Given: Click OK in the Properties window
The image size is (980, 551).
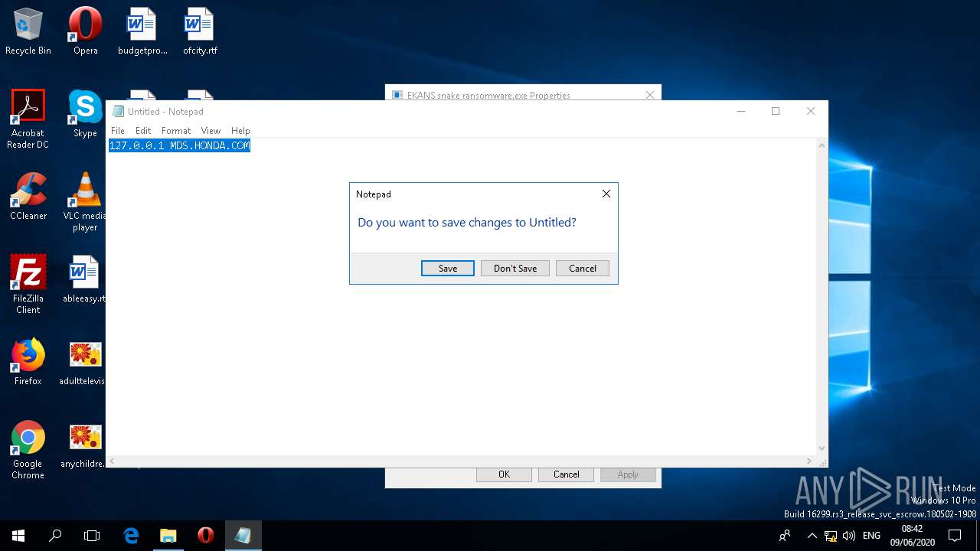Looking at the screenshot, I should 504,474.
